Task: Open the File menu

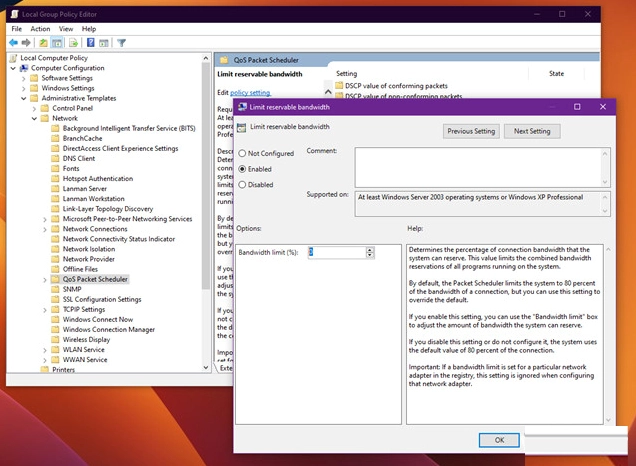Action: 17,29
